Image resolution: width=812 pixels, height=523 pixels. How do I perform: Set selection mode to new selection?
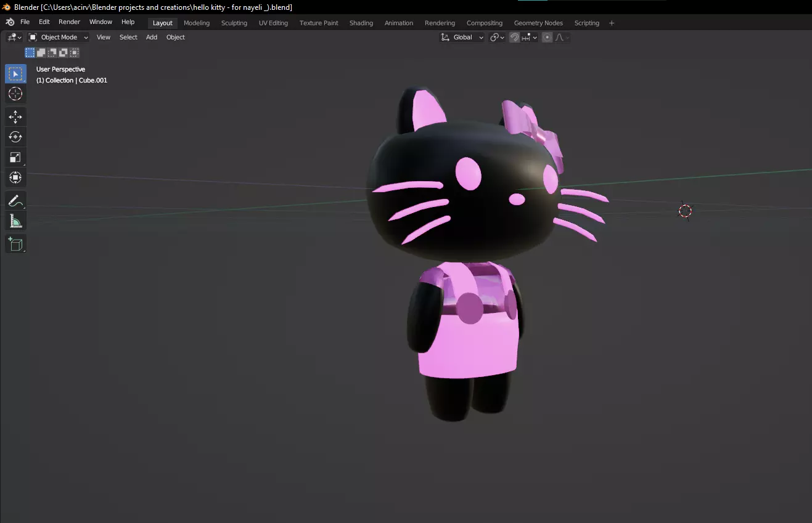pos(30,53)
